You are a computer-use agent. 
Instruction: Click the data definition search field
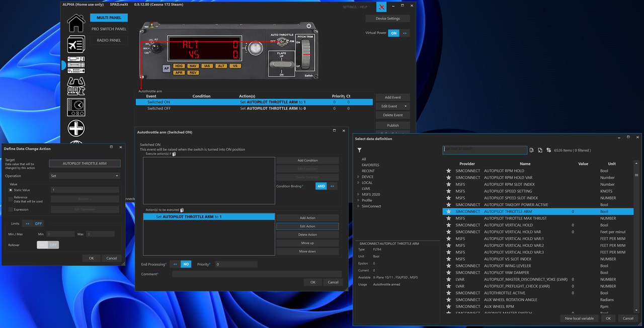pos(485,150)
